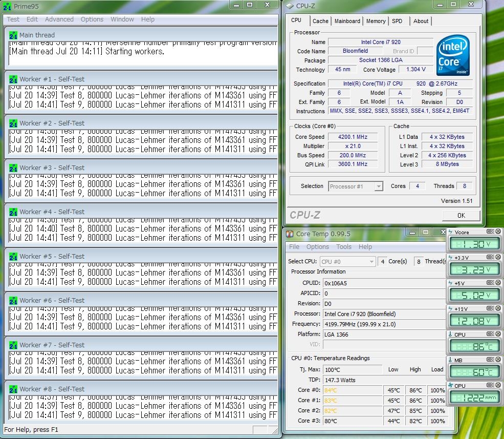Open the Options menu in Prime95
The image size is (504, 439).
tap(92, 19)
